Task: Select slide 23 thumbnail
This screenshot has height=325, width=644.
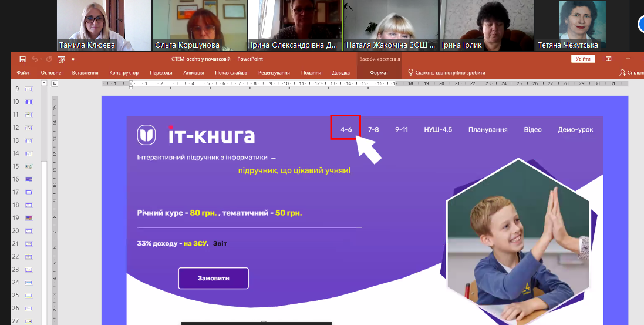Action: point(29,269)
